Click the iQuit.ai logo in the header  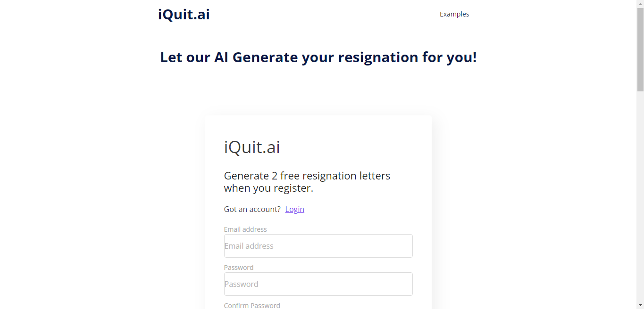coord(184,15)
